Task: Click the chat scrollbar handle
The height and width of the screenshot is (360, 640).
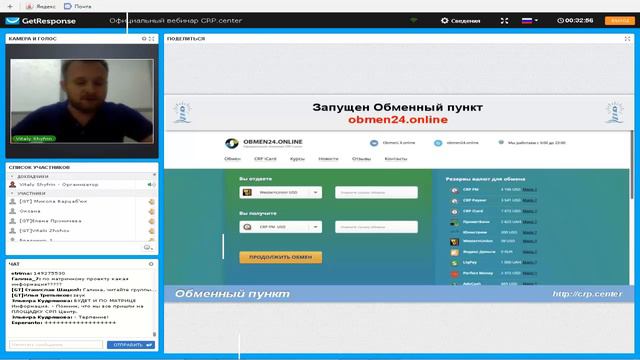Action: pyautogui.click(x=154, y=334)
